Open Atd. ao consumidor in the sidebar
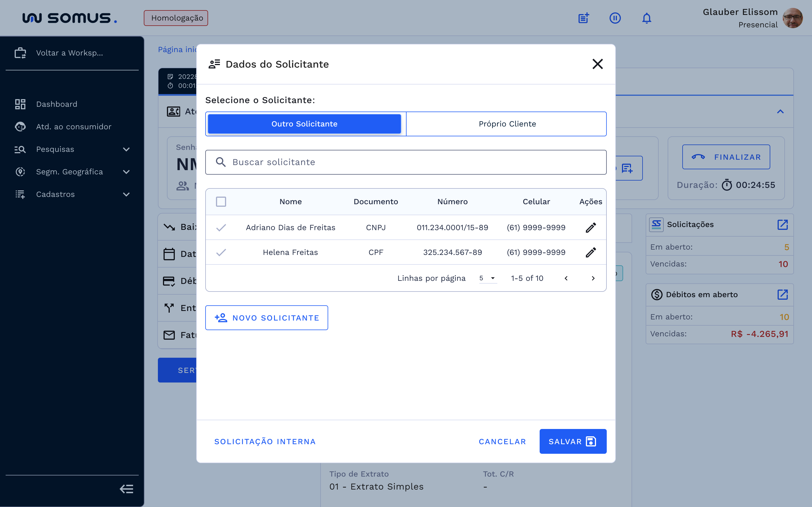 (74, 126)
